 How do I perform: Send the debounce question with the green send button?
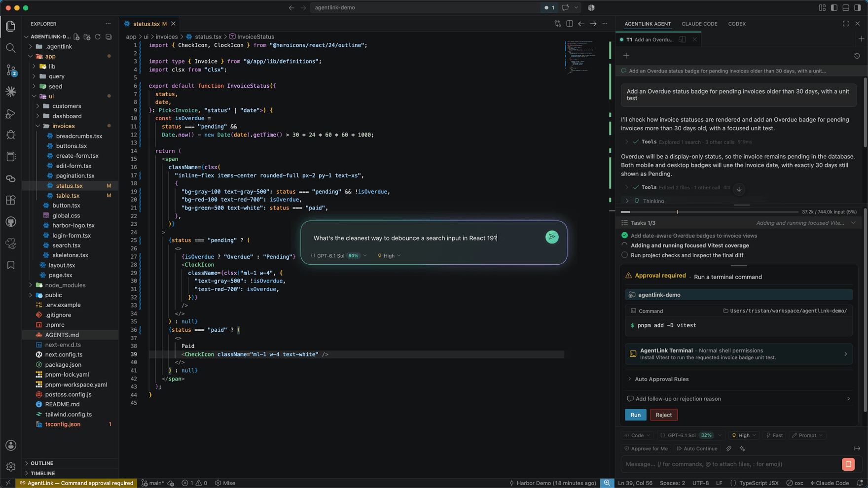click(x=552, y=237)
